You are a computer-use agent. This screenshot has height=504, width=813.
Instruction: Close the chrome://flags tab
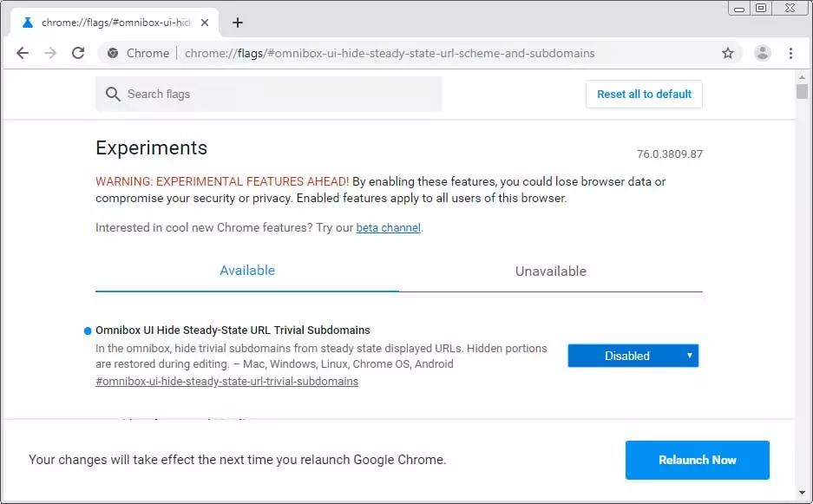(206, 23)
